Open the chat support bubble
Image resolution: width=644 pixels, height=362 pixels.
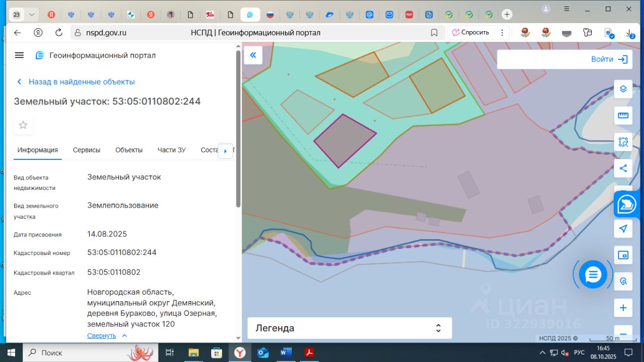(593, 275)
